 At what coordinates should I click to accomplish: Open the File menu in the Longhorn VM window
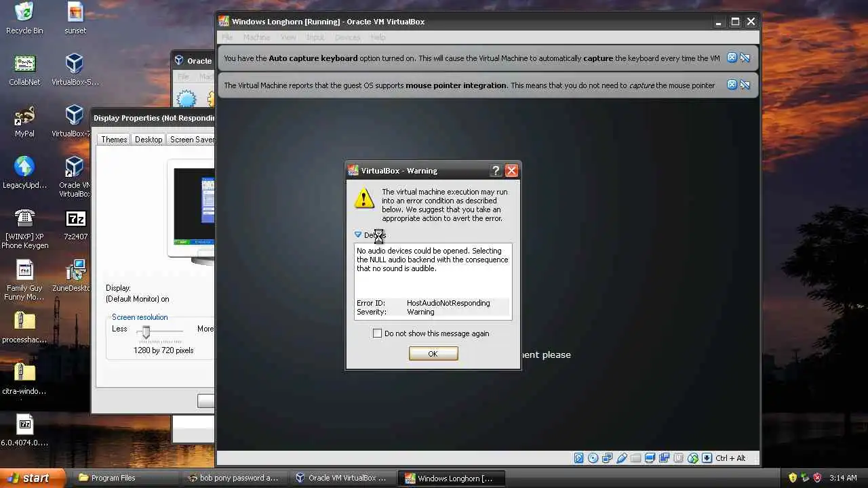[x=227, y=37]
